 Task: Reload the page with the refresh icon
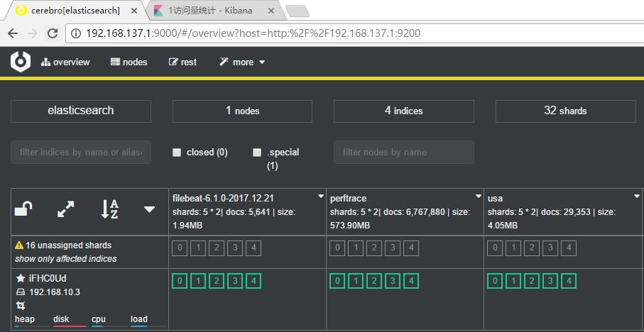(53, 33)
